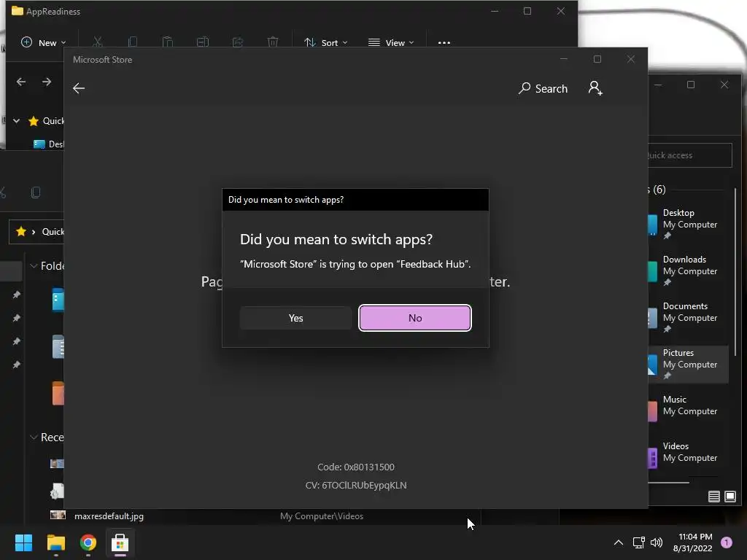The image size is (747, 560).
Task: Click the CV: 6TOClLRUbEypqKLN text
Action: point(356,485)
